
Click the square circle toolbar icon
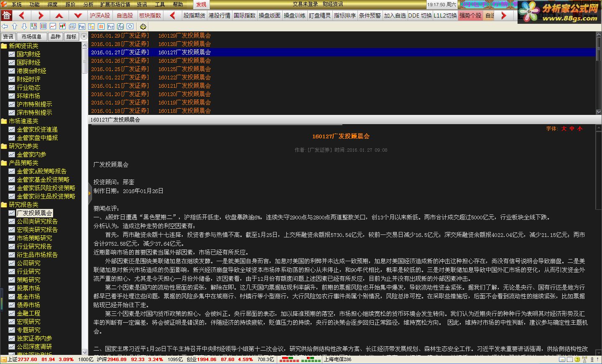130,26
